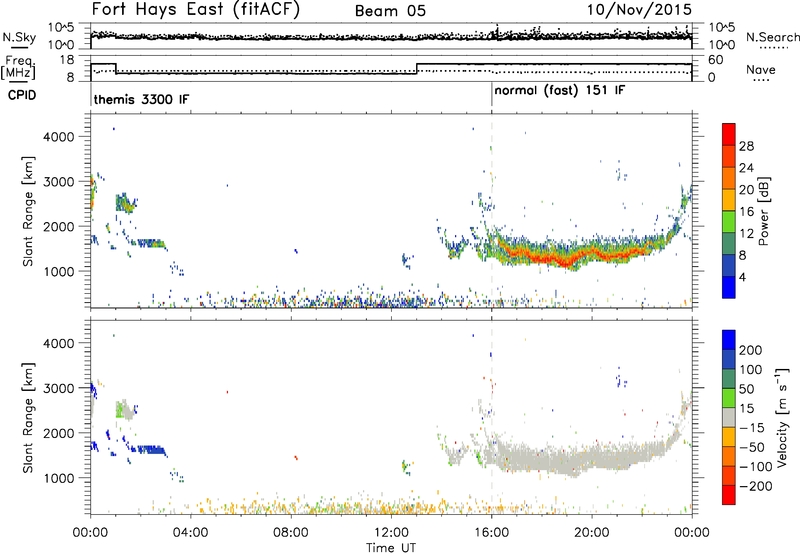The width and height of the screenshot is (800, 554).
Task: Click the '28' tick on the Power colorbar
Action: coord(746,146)
